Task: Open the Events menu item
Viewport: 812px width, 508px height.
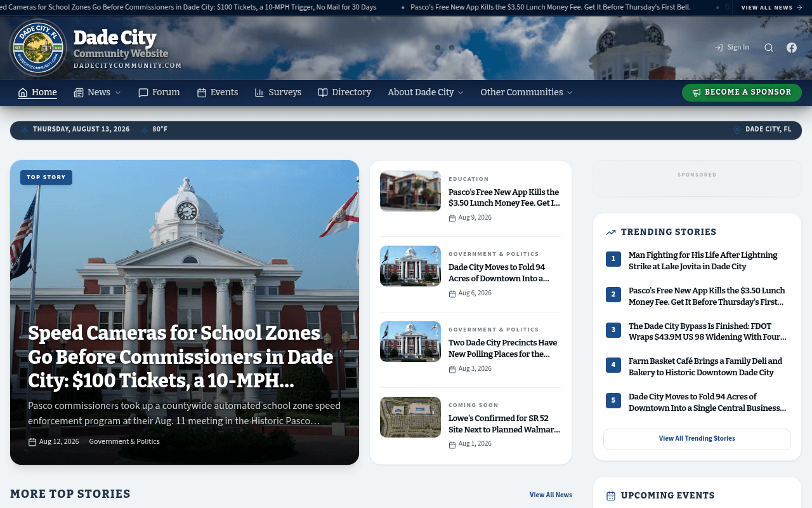Action: click(218, 93)
